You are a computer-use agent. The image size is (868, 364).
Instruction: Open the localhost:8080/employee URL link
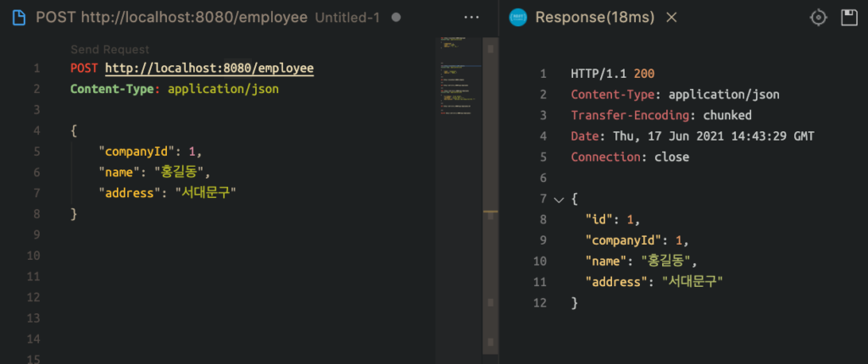pyautogui.click(x=209, y=68)
